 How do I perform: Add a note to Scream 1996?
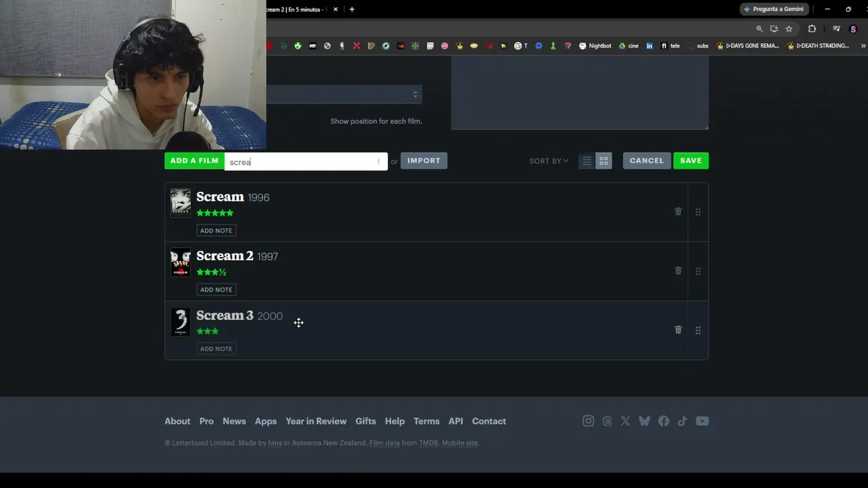tap(216, 230)
